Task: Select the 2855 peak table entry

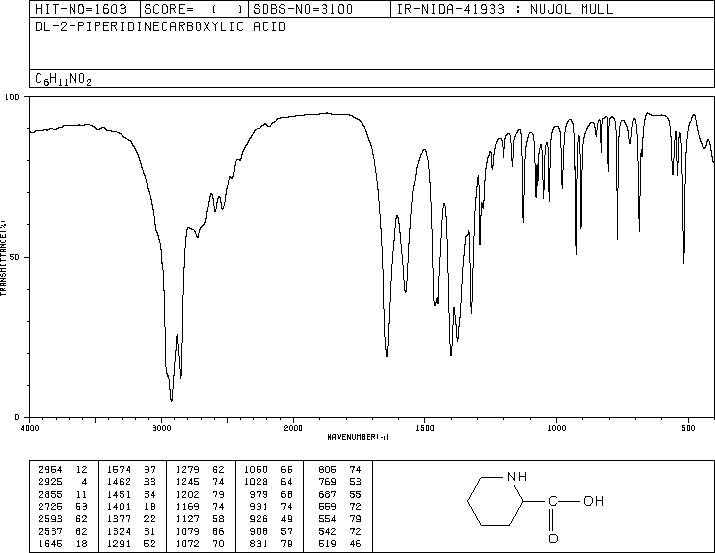Action: pos(63,494)
